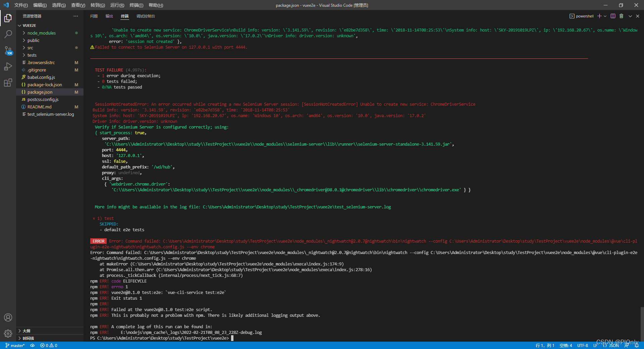The width and height of the screenshot is (644, 349).
Task: Collapse the VUEE2E root folder
Action: pos(50,26)
